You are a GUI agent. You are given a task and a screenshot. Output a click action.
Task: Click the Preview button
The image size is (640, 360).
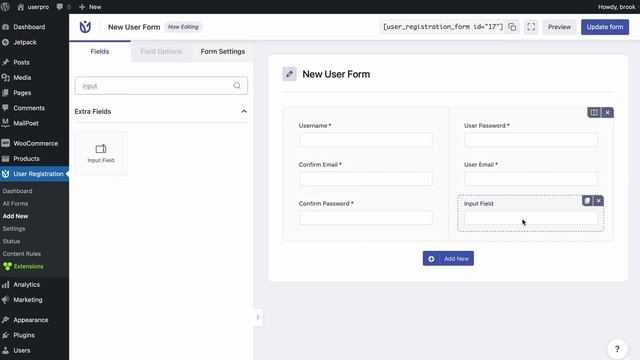pyautogui.click(x=559, y=27)
